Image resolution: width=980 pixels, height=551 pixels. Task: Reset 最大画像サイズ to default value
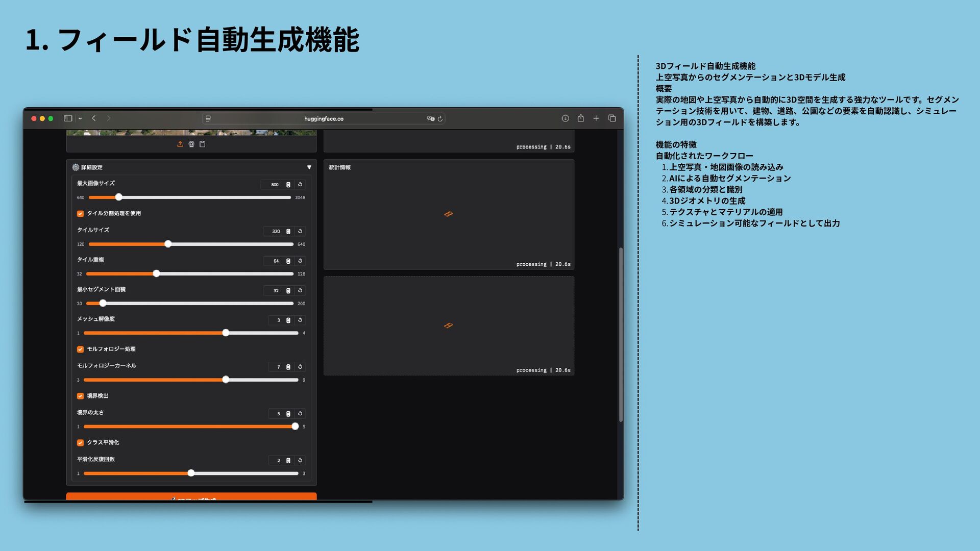300,184
